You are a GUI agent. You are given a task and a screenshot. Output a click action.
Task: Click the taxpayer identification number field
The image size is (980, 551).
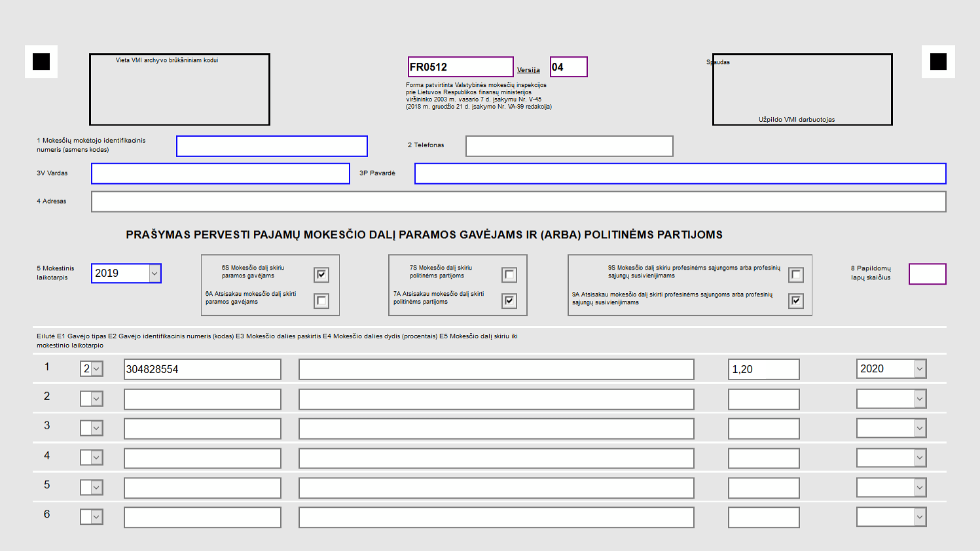point(272,146)
